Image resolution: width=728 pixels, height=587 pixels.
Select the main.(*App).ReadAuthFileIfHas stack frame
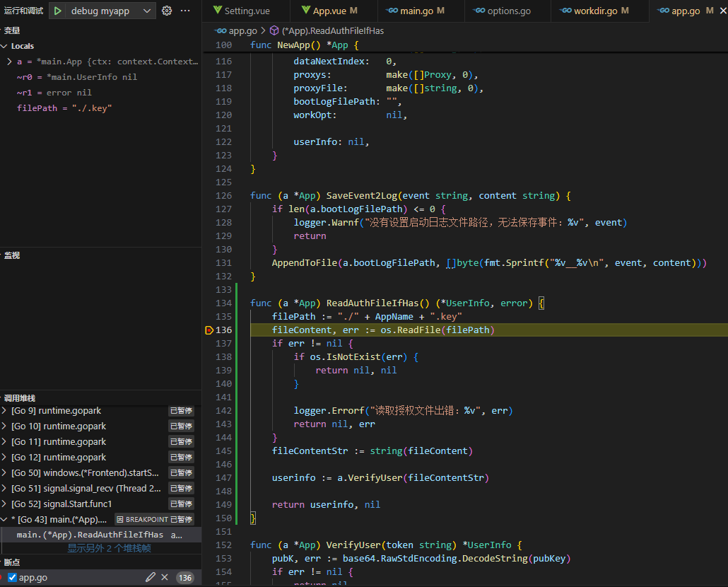pyautogui.click(x=90, y=535)
